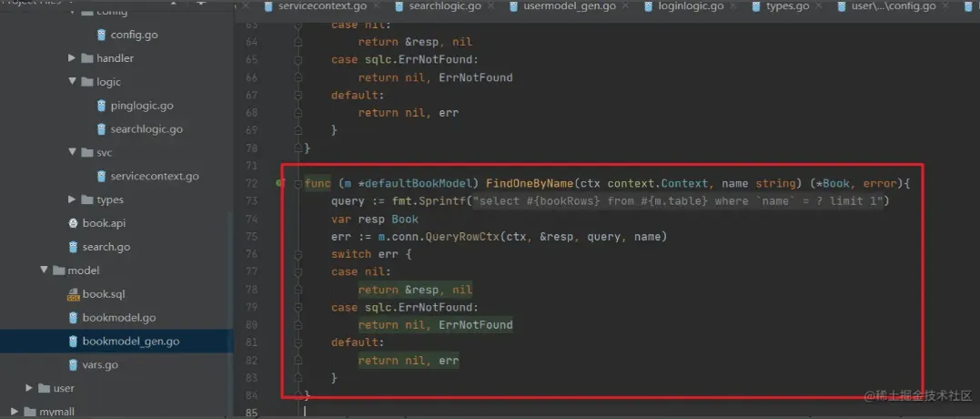Screen dimensions: 980x419
Task: Open bookmodel.go in the tree
Action: [x=119, y=318]
